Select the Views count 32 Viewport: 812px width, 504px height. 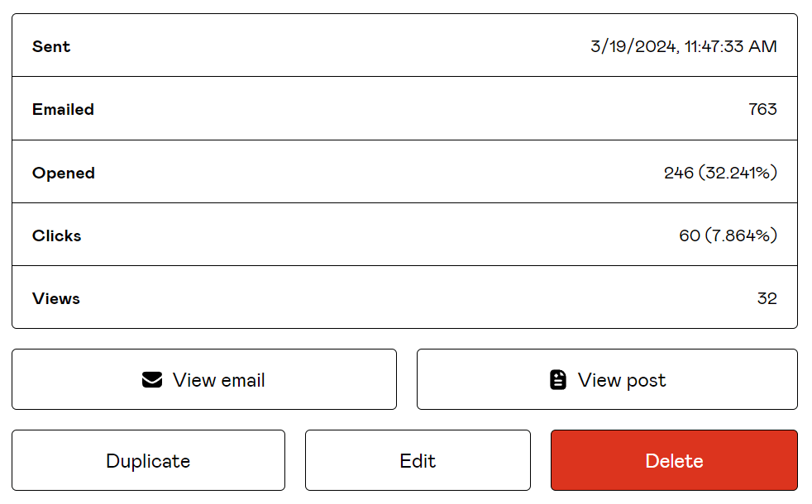pyautogui.click(x=767, y=298)
